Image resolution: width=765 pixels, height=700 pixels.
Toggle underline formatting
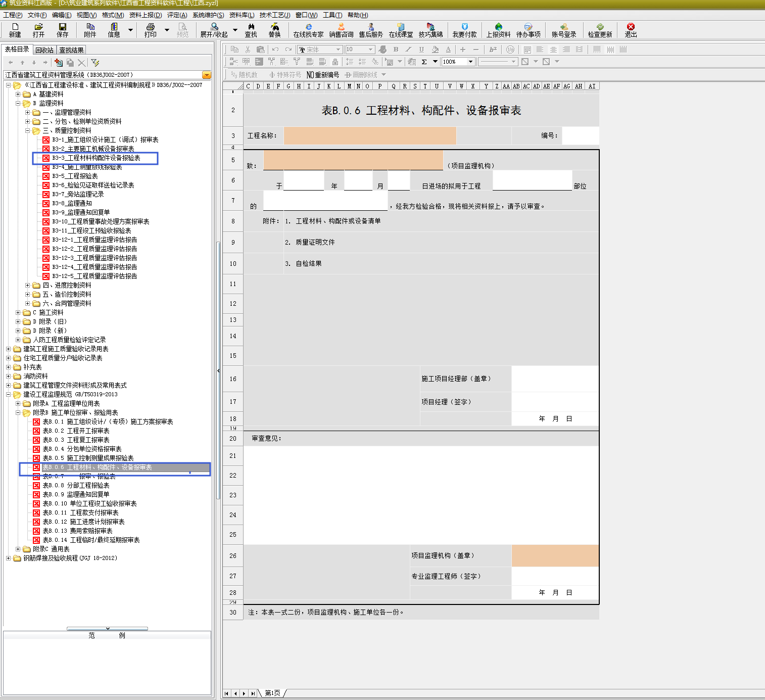[421, 50]
